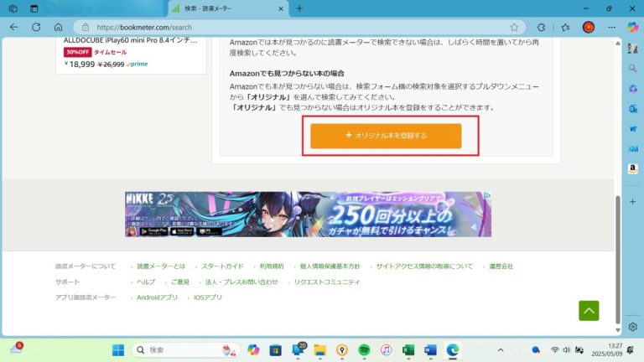Open the Amazon icon in the Edge sidebar

632,168
